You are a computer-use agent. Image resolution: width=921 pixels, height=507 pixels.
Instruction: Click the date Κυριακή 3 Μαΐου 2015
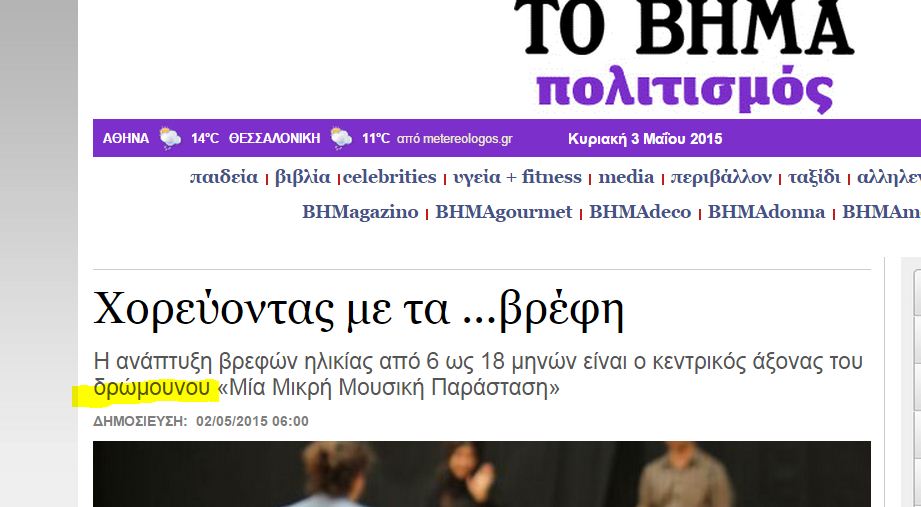pyautogui.click(x=645, y=139)
